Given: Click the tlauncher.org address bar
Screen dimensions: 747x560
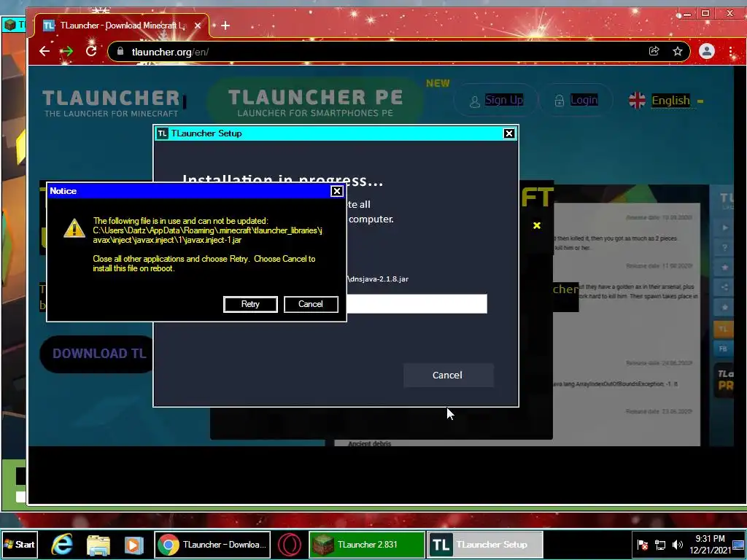Looking at the screenshot, I should (398, 52).
